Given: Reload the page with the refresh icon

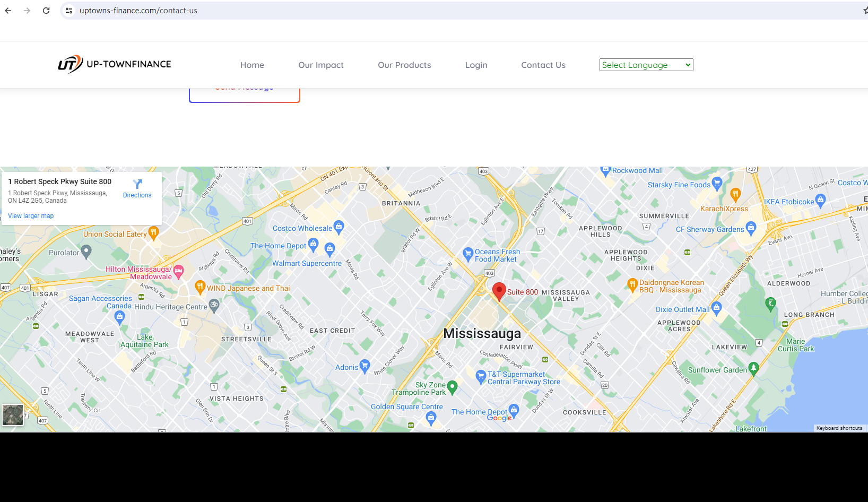Looking at the screenshot, I should pyautogui.click(x=46, y=11).
